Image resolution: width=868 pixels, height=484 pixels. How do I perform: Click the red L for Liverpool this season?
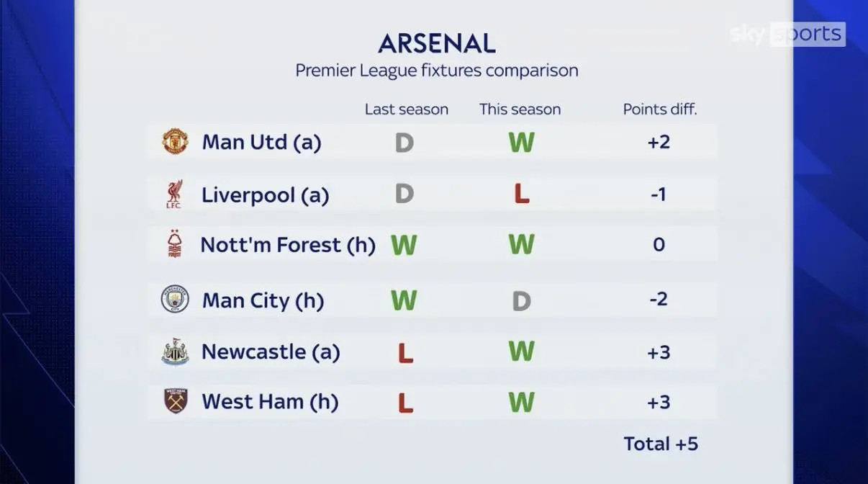pos(522,194)
